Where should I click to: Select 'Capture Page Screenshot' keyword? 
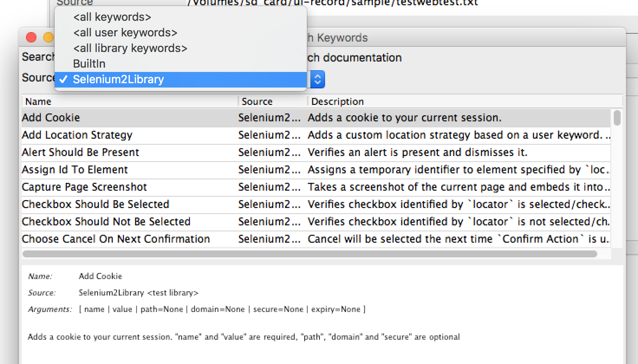(x=316, y=187)
